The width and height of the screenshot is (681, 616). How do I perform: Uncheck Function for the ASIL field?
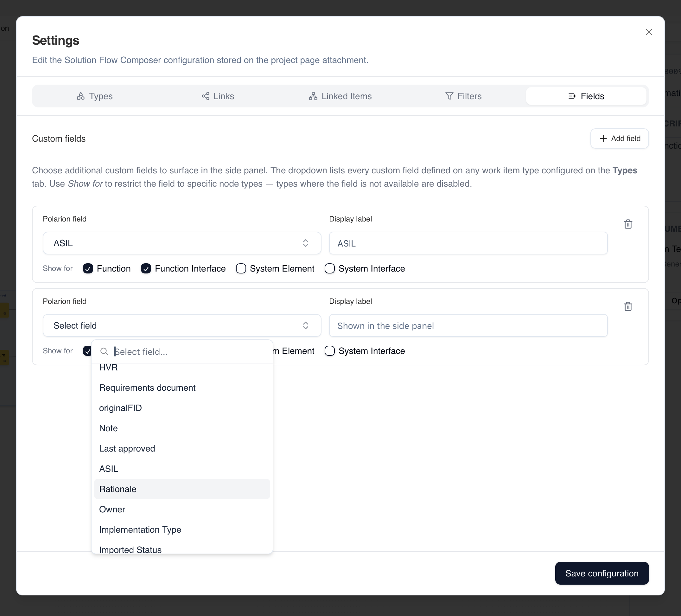(88, 269)
